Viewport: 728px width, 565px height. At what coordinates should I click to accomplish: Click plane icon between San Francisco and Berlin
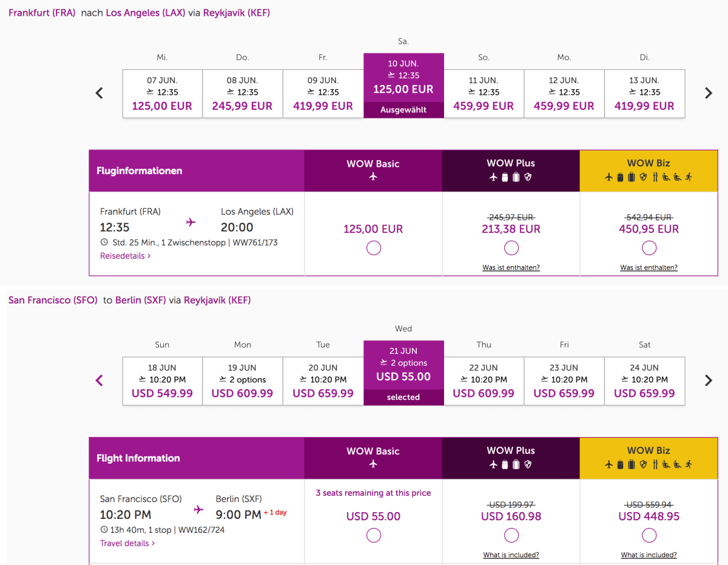click(198, 510)
